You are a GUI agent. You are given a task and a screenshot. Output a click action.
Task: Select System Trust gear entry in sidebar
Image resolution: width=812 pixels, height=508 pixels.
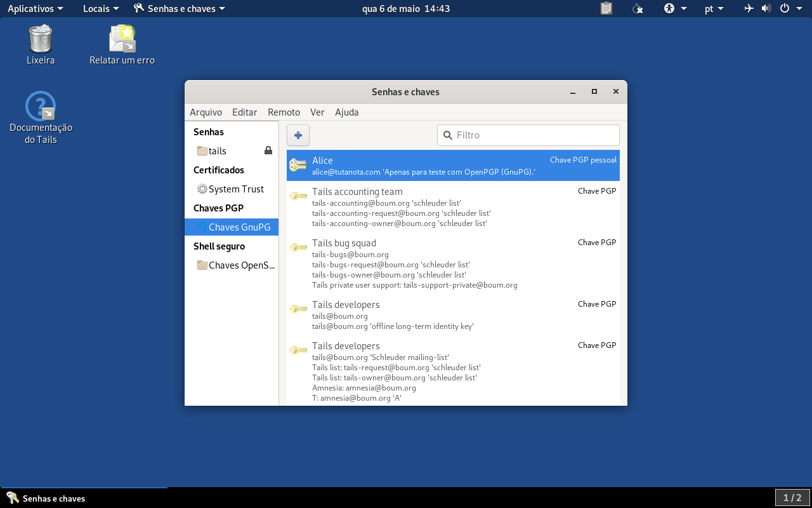pos(232,189)
